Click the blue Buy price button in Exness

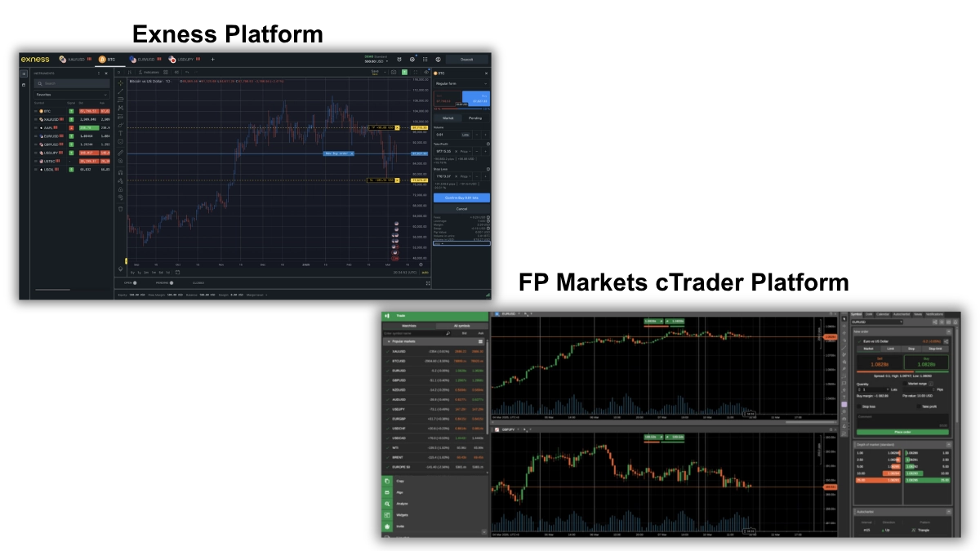pyautogui.click(x=476, y=99)
